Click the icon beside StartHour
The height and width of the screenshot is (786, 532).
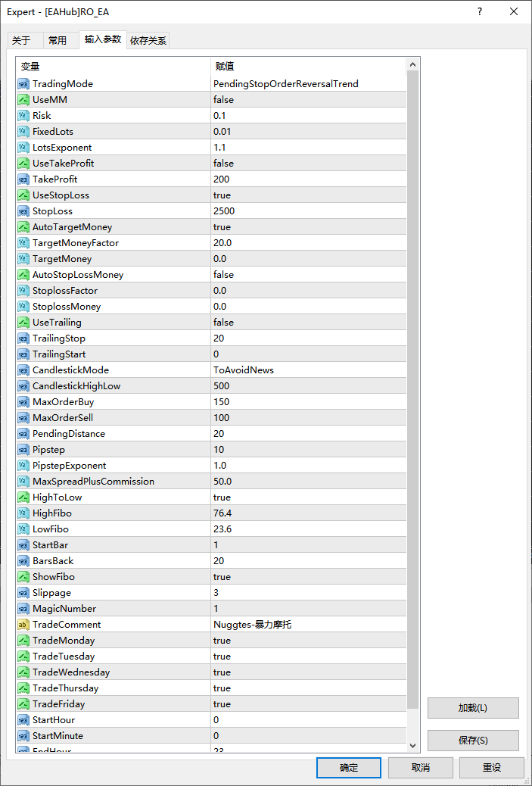point(23,720)
